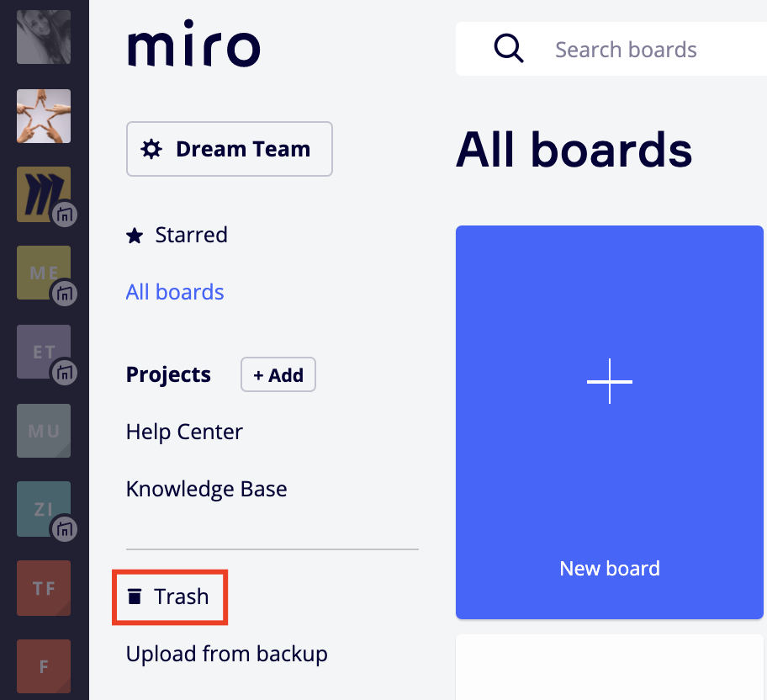This screenshot has width=767, height=700.
Task: Click the Miro logo
Action: click(x=193, y=47)
